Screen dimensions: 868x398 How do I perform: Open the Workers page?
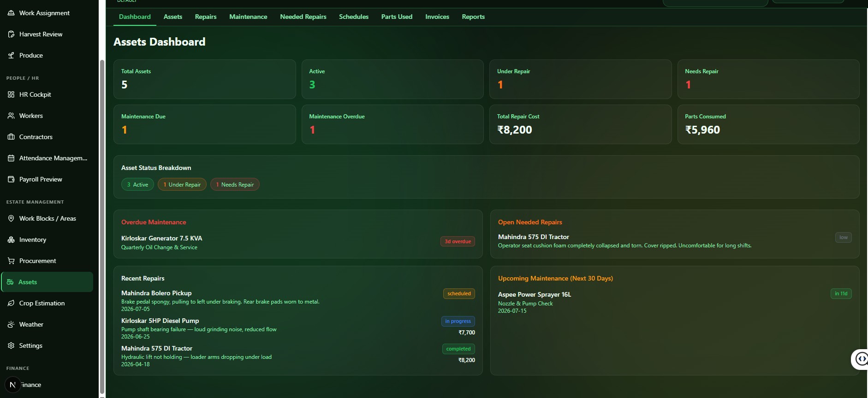(47, 116)
